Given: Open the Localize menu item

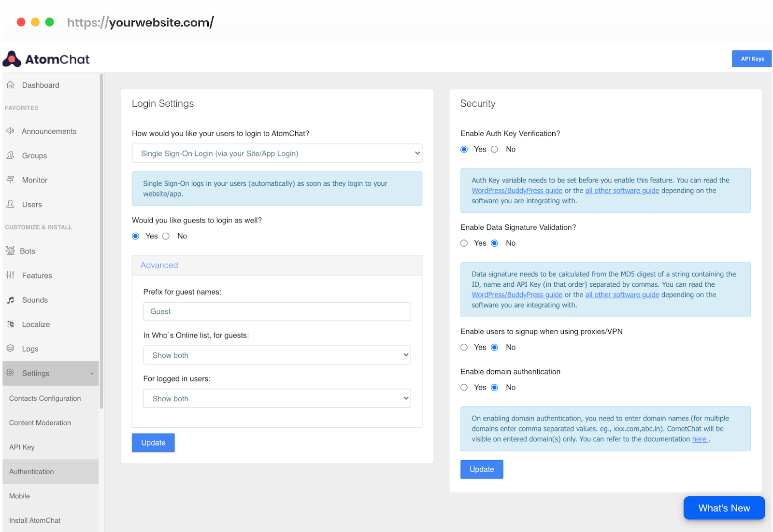Looking at the screenshot, I should pyautogui.click(x=36, y=324).
